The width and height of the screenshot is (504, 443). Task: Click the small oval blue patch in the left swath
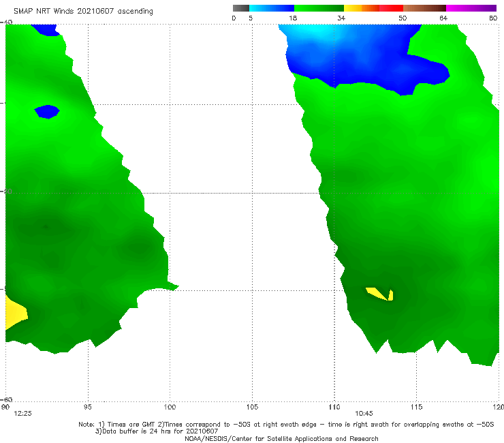(47, 112)
